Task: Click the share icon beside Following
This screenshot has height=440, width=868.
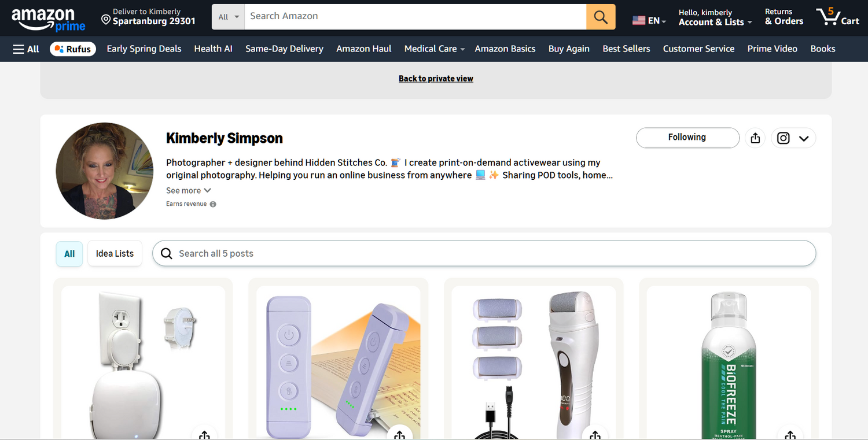Action: click(x=755, y=138)
